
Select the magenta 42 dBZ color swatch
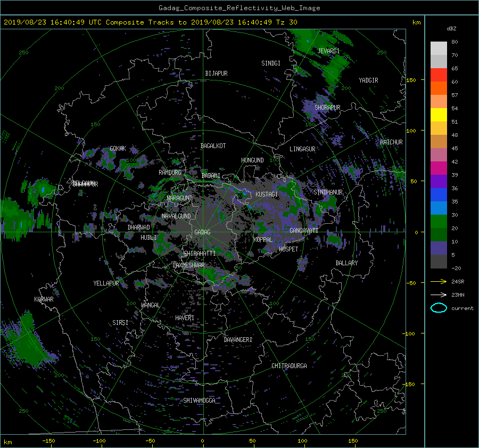(x=439, y=168)
